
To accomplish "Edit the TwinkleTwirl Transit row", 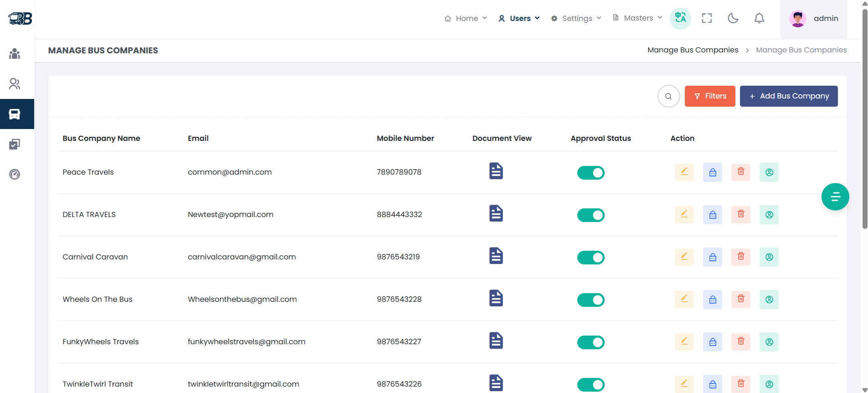I will click(684, 384).
